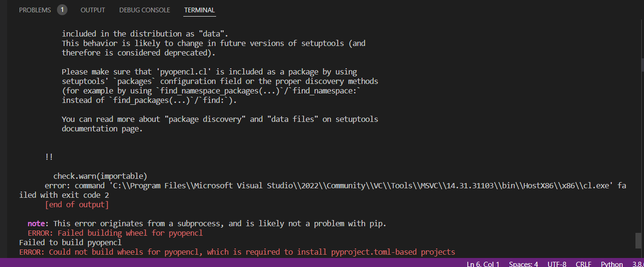Show the DEBUG CONSOLE tab
This screenshot has width=644, height=267.
click(144, 10)
